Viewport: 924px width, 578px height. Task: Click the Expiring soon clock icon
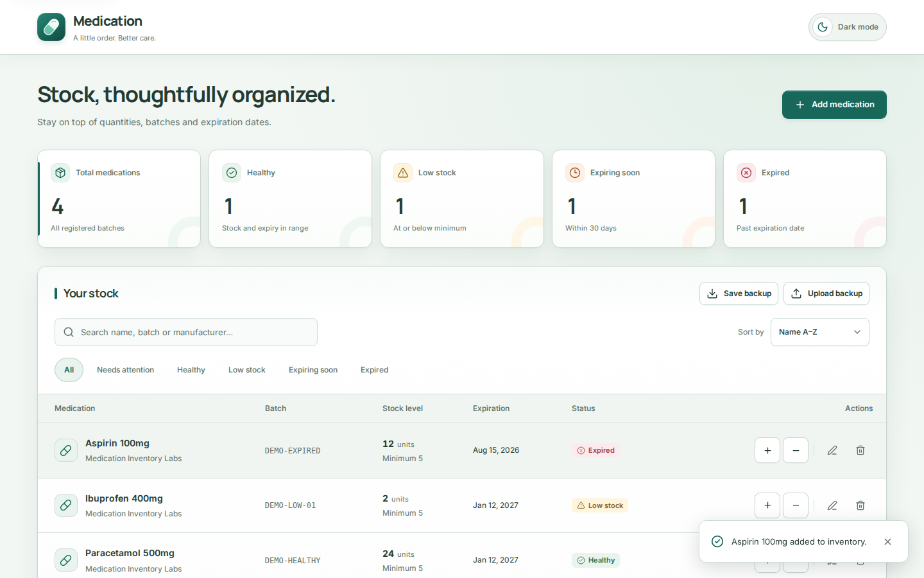point(575,173)
